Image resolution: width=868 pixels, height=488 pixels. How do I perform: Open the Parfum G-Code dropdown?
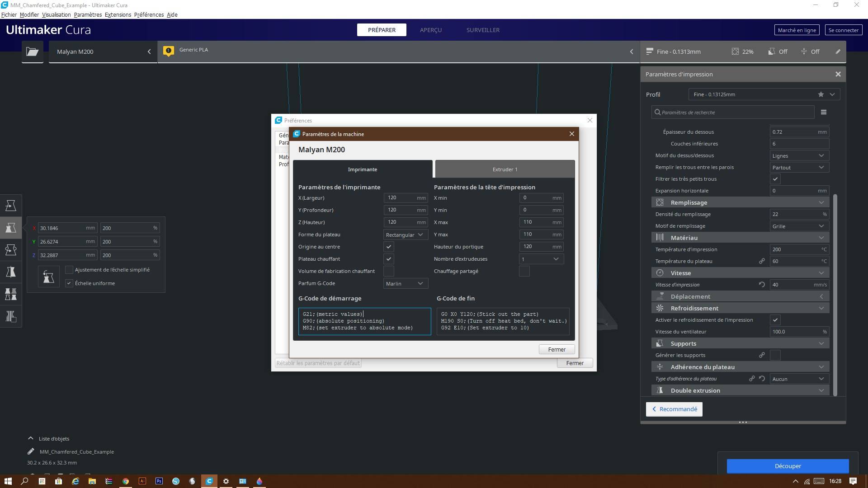[406, 283]
